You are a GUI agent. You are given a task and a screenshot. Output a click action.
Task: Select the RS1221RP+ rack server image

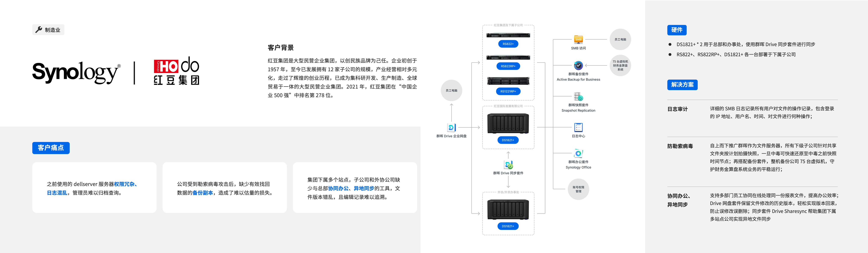[508, 81]
